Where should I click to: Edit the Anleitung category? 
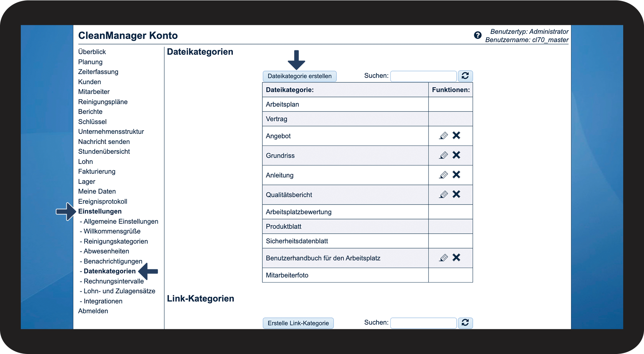(x=444, y=175)
